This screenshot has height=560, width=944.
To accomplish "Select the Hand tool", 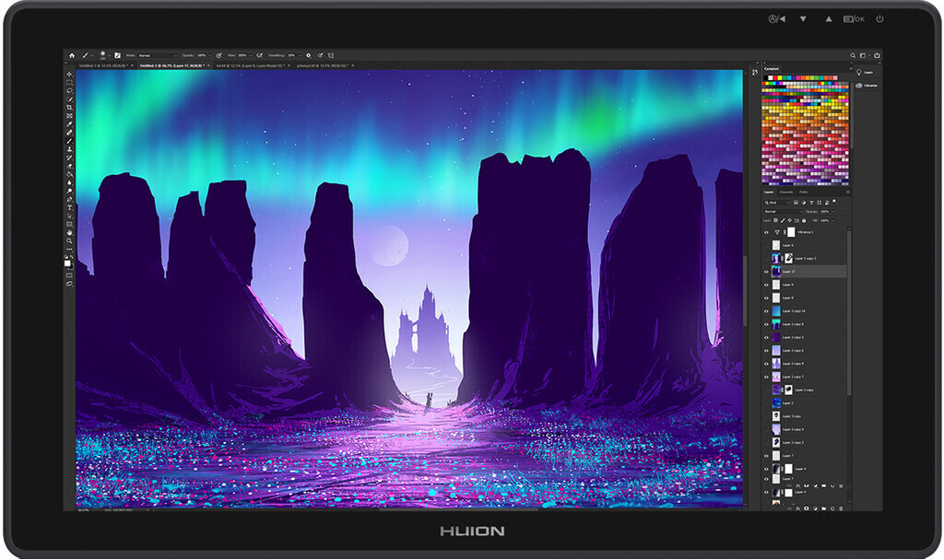I will pos(69,232).
